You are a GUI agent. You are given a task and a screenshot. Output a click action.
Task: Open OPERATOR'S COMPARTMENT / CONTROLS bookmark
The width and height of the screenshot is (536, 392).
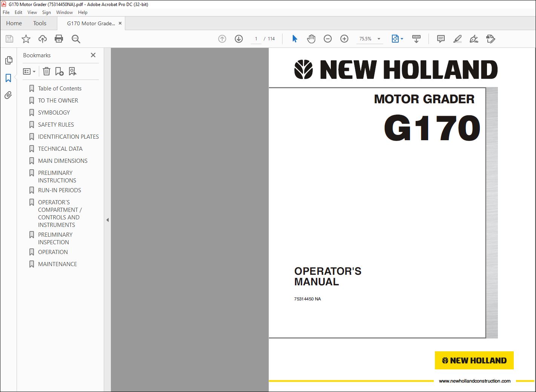click(x=60, y=214)
